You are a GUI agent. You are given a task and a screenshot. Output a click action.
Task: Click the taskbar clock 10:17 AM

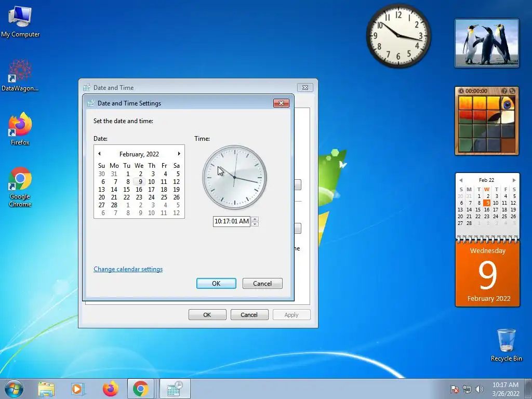(x=506, y=389)
